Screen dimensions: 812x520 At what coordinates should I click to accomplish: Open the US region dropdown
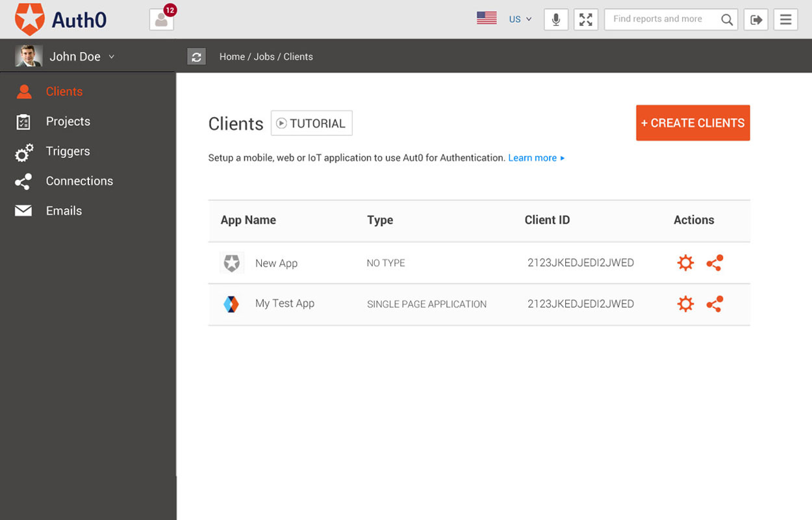coord(520,19)
